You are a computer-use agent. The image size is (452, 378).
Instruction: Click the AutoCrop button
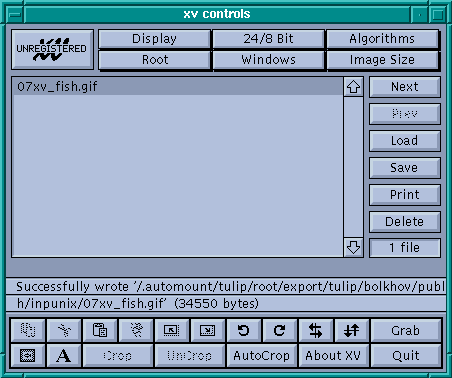pyautogui.click(x=262, y=356)
